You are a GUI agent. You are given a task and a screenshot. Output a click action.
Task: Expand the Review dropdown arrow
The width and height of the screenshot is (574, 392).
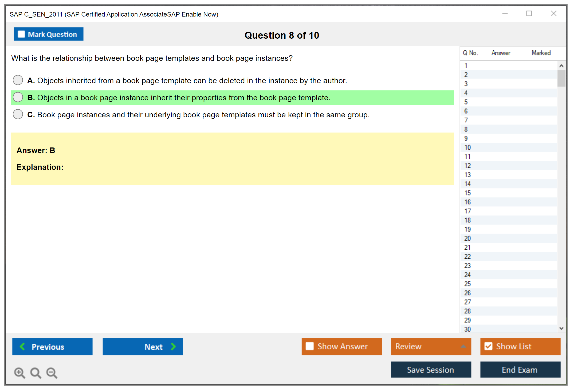click(463, 346)
